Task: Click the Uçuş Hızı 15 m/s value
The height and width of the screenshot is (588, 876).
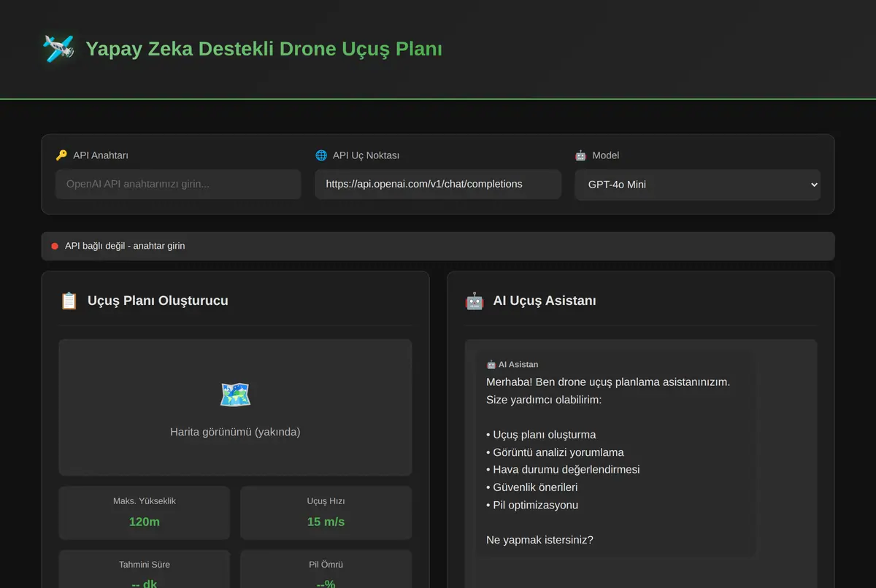Action: pos(326,522)
